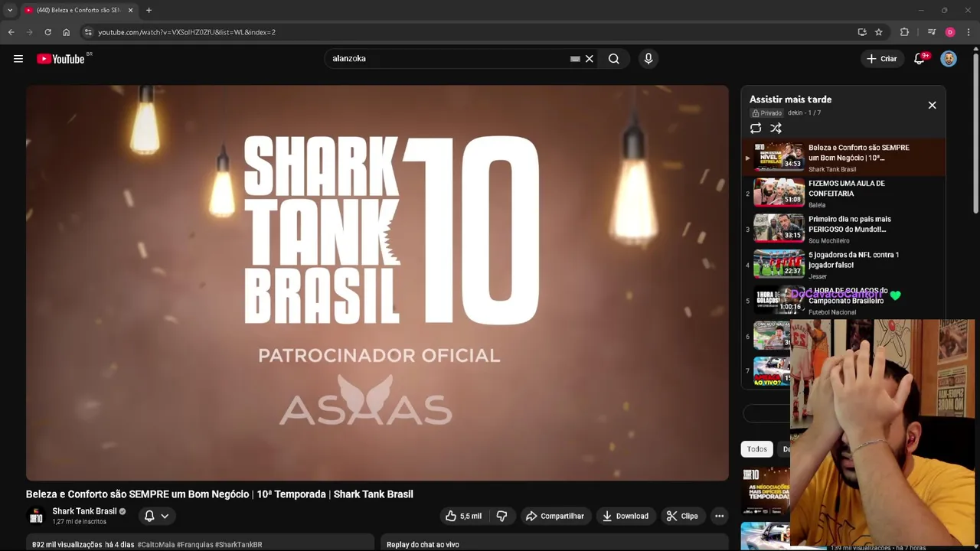Open the Shark Tank Brasil channel name
The height and width of the screenshot is (551, 980).
tap(84, 511)
